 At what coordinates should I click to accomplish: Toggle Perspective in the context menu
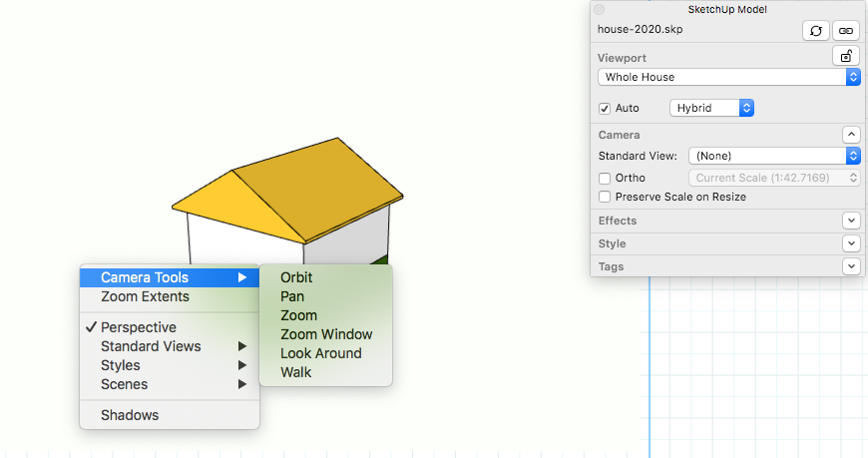(x=139, y=327)
